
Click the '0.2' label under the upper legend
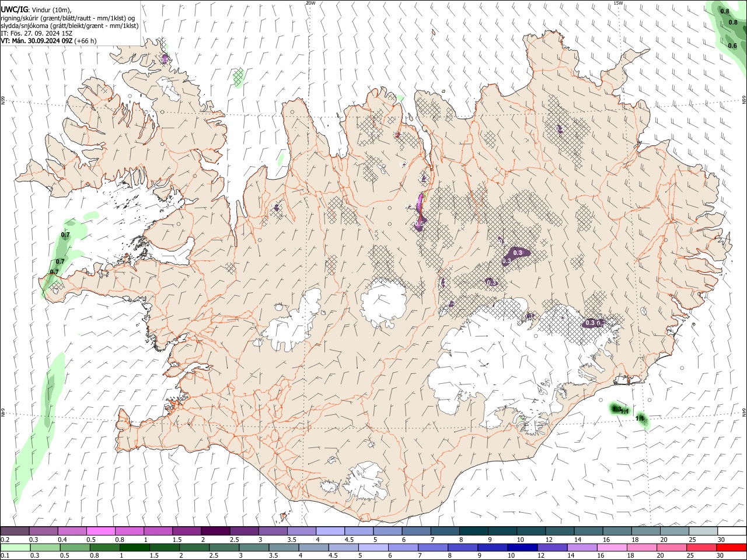4,540
